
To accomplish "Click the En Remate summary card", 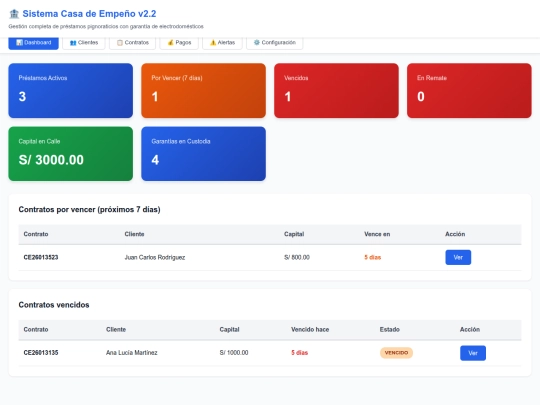I will pyautogui.click(x=469, y=91).
